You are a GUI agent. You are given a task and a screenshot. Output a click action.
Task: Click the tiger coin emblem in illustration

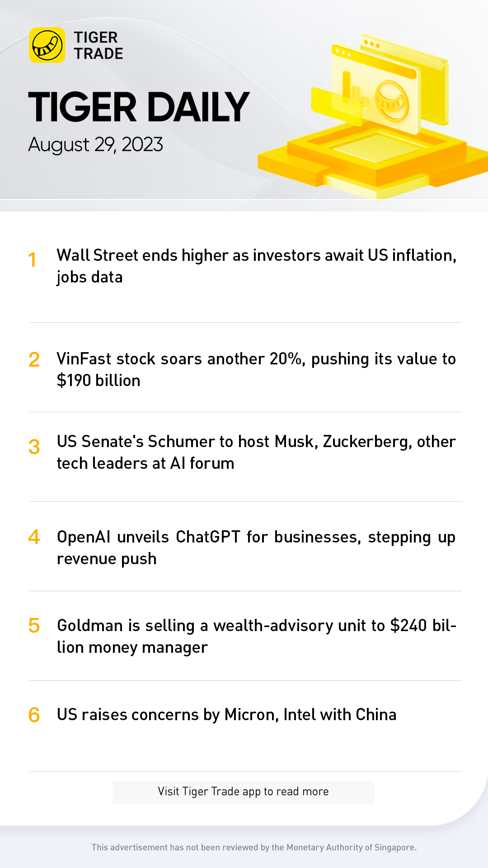pyautogui.click(x=391, y=101)
